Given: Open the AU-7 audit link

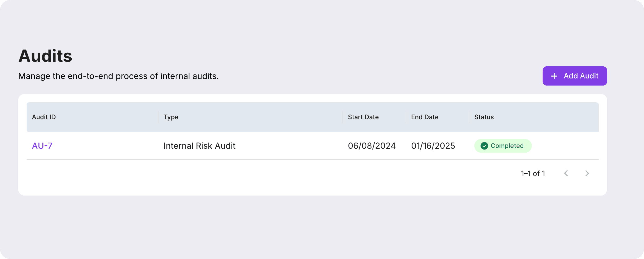Looking at the screenshot, I should click(x=42, y=146).
